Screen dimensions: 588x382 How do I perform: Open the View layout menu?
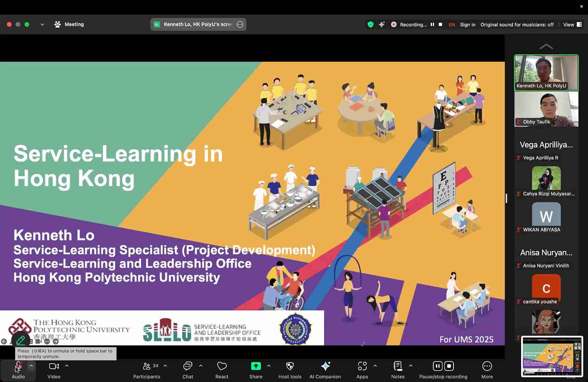point(572,25)
